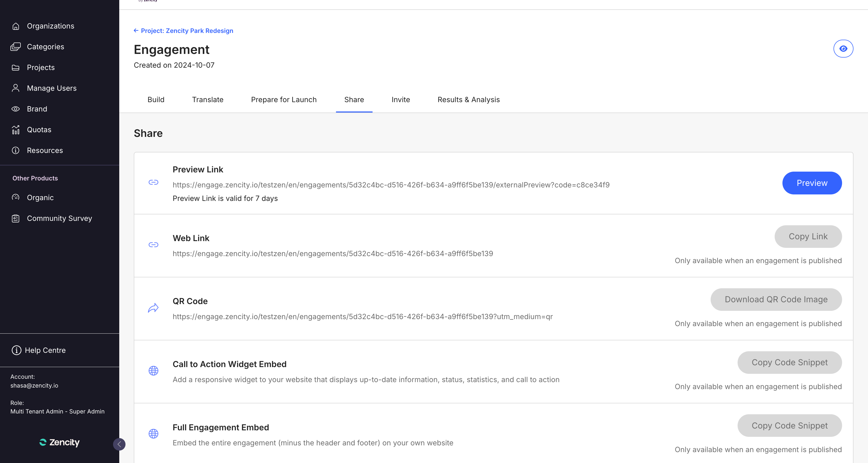Click the 'Multi Tenant Admin - Super Admin' role text
The width and height of the screenshot is (868, 463).
[57, 411]
